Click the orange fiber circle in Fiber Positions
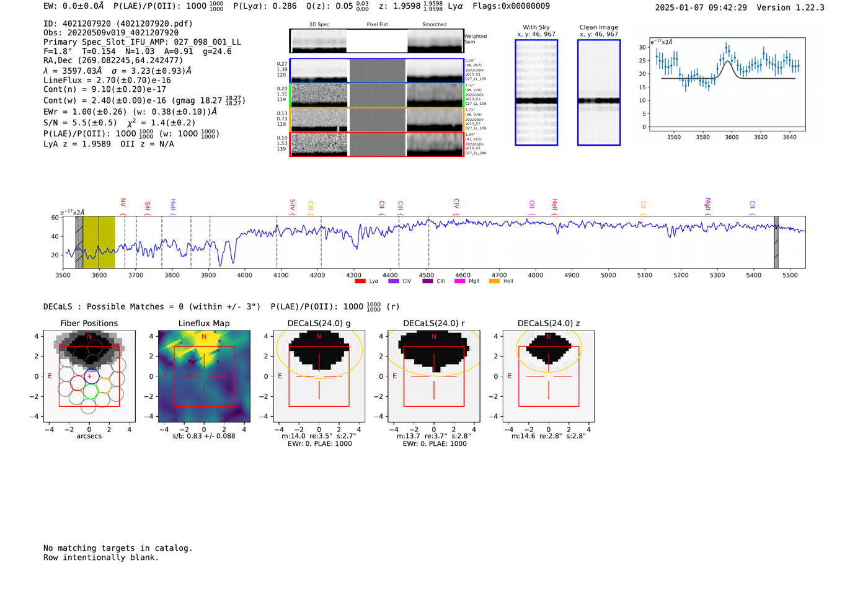 point(104,386)
